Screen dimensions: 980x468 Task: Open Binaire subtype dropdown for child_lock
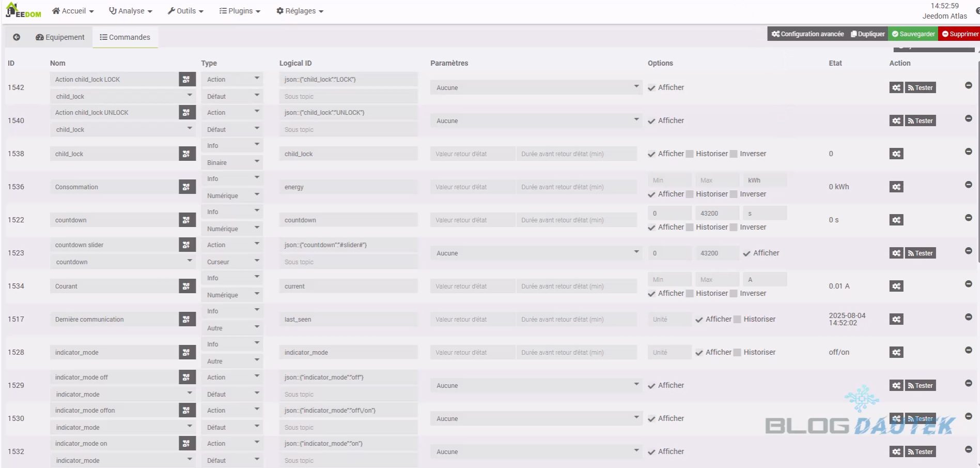[232, 162]
